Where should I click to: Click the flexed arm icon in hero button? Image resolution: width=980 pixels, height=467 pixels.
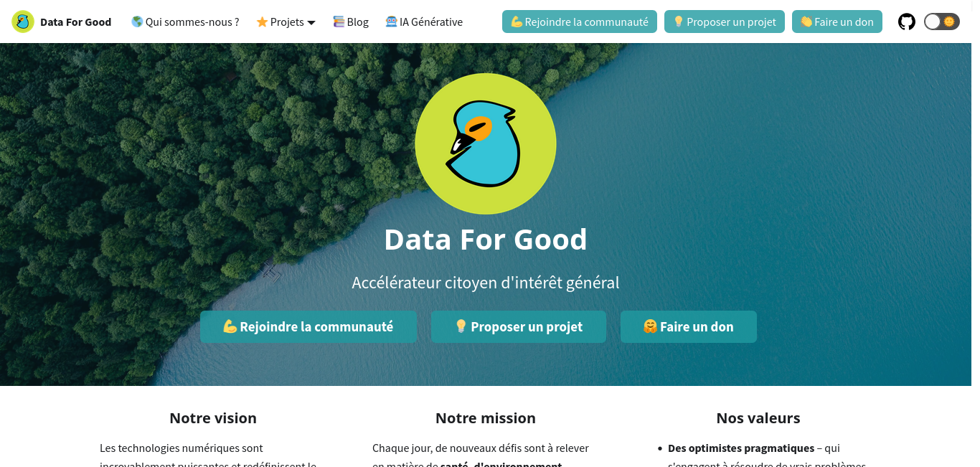230,326
